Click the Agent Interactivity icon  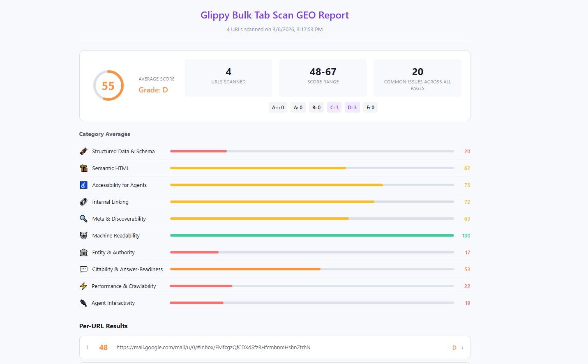[x=83, y=303]
